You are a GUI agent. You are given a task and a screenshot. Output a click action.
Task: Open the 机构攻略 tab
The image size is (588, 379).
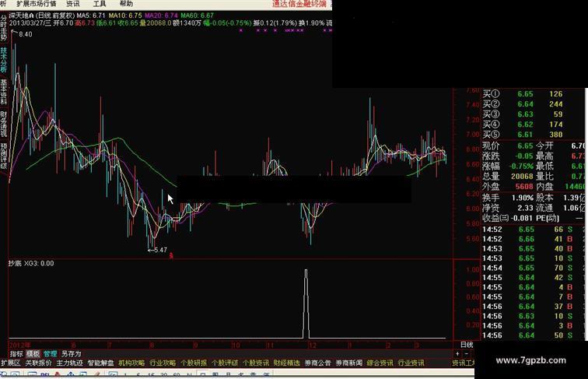point(131,363)
